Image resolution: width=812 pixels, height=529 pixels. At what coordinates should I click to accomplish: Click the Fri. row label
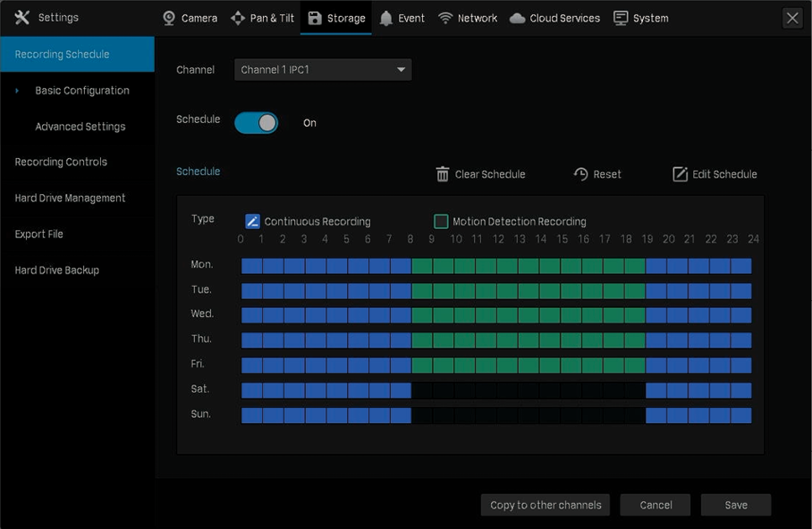(x=198, y=363)
